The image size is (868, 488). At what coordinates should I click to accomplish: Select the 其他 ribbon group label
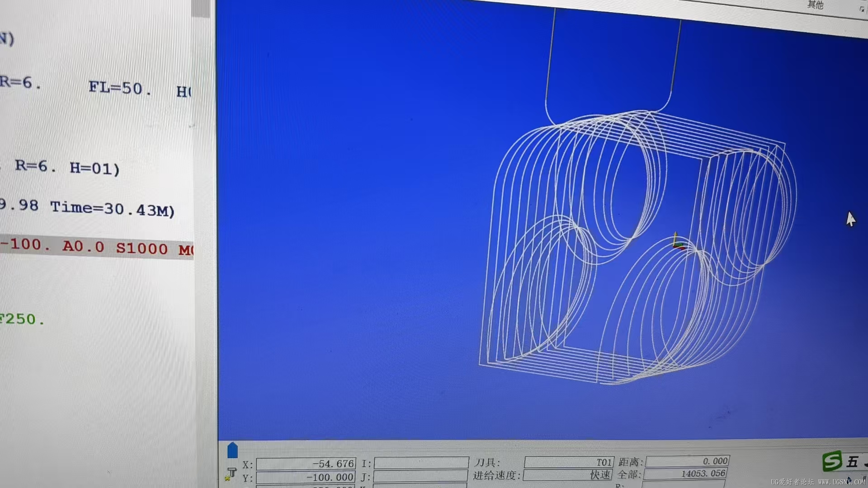pyautogui.click(x=815, y=5)
